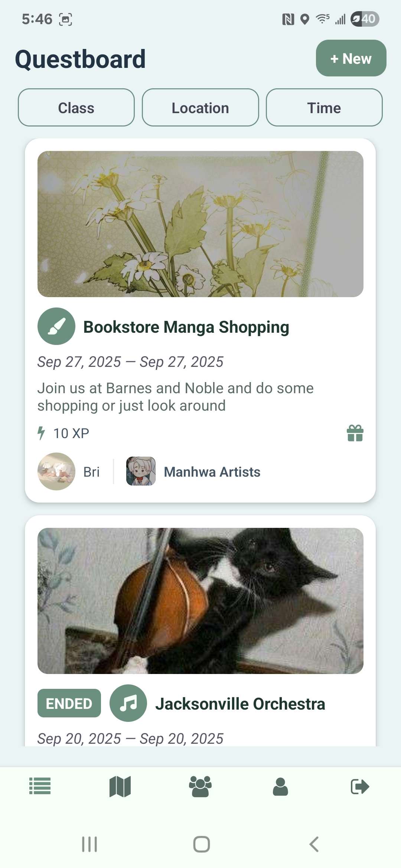Viewport: 401px width, 868px height.
Task: Tap the daisy flower quest image
Action: (x=200, y=224)
